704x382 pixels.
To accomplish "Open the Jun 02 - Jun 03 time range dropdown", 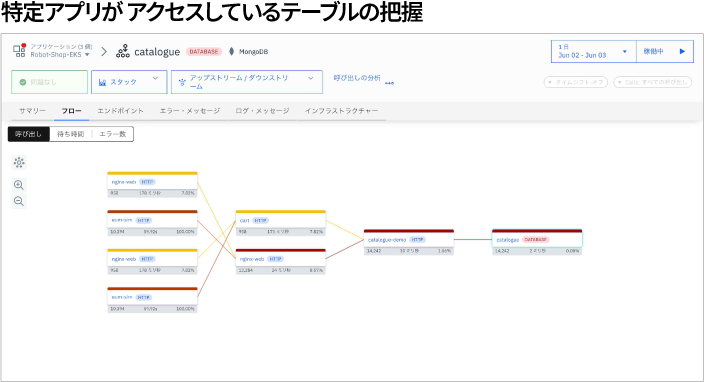I will [594, 51].
